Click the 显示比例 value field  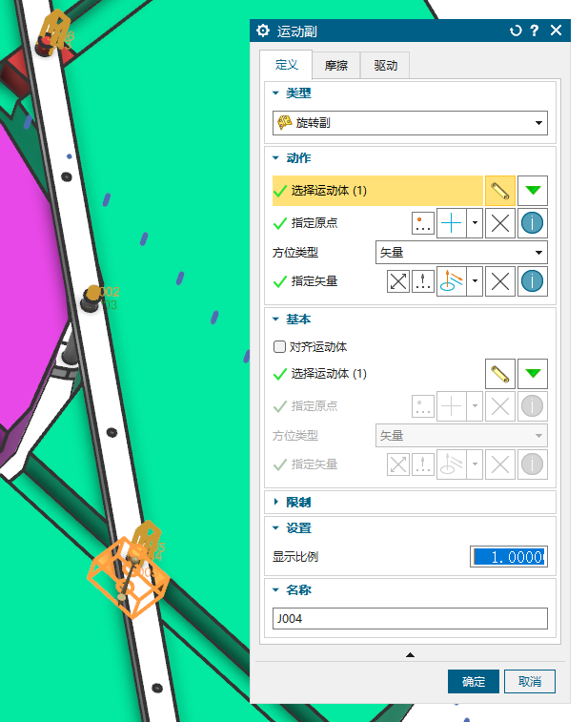509,557
